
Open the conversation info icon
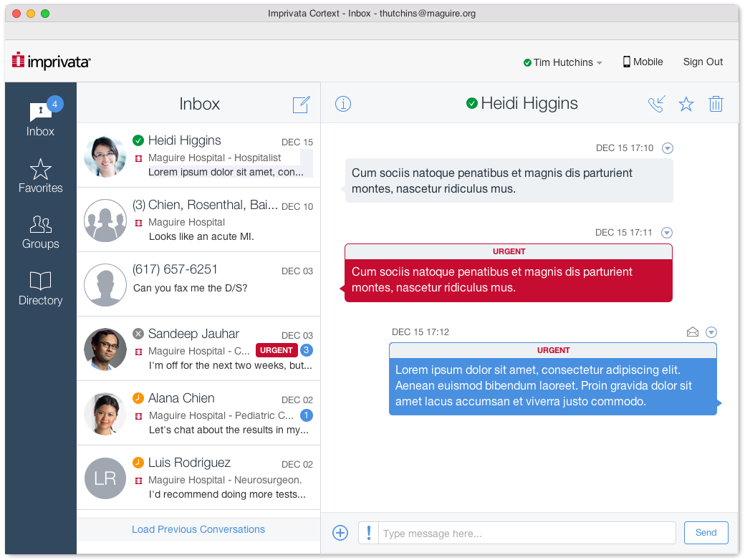pos(343,105)
